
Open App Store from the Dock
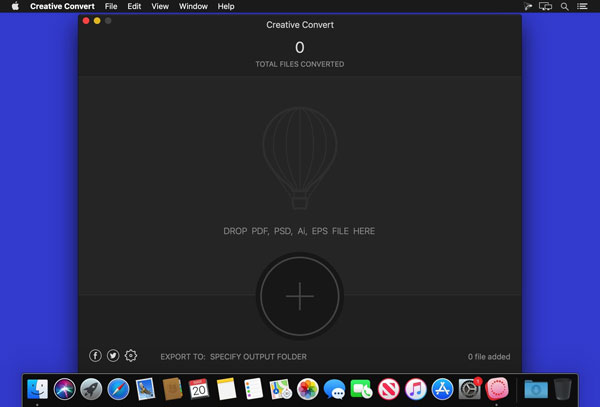tap(442, 389)
